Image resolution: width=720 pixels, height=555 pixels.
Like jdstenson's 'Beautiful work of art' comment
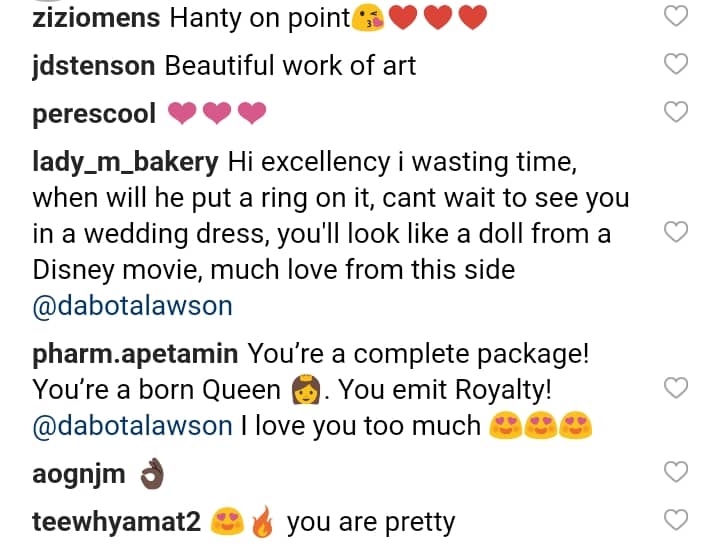click(x=677, y=65)
